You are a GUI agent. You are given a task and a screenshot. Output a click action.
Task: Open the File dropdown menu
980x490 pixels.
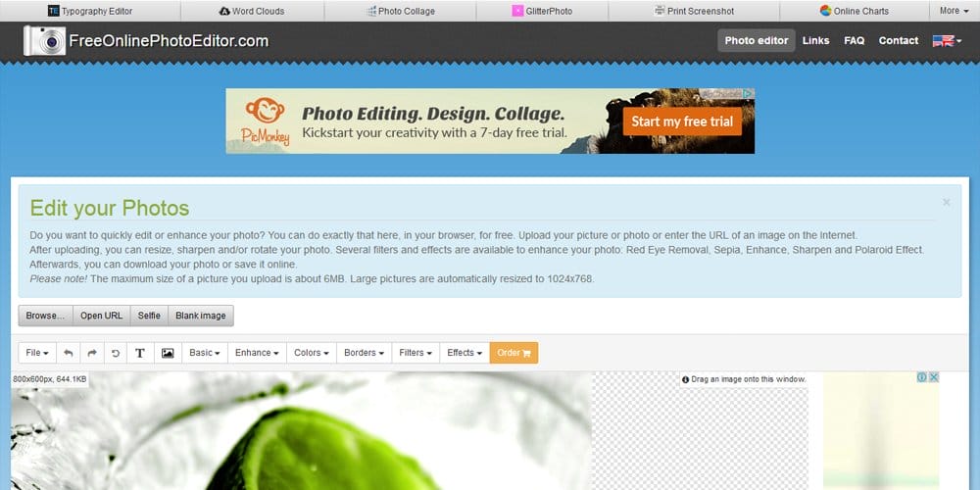tap(37, 353)
